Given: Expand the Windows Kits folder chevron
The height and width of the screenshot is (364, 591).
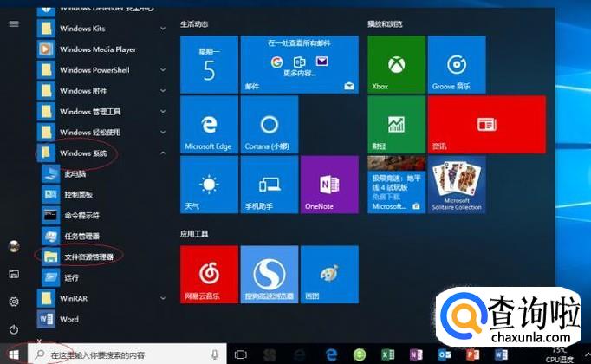Looking at the screenshot, I should (x=163, y=29).
